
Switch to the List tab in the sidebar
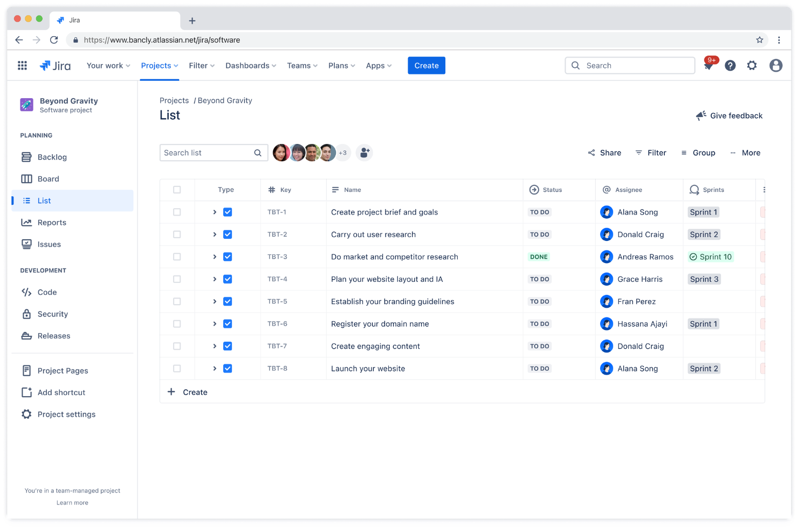[43, 200]
